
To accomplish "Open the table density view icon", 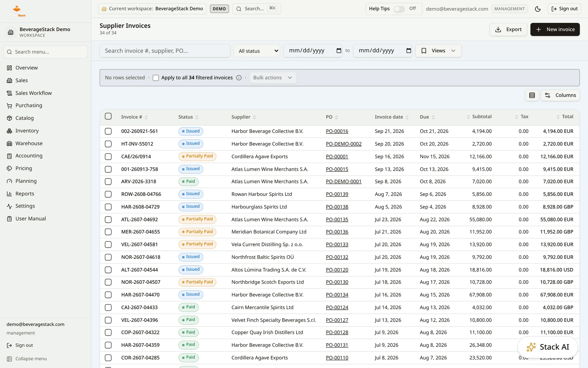I will click(x=532, y=95).
